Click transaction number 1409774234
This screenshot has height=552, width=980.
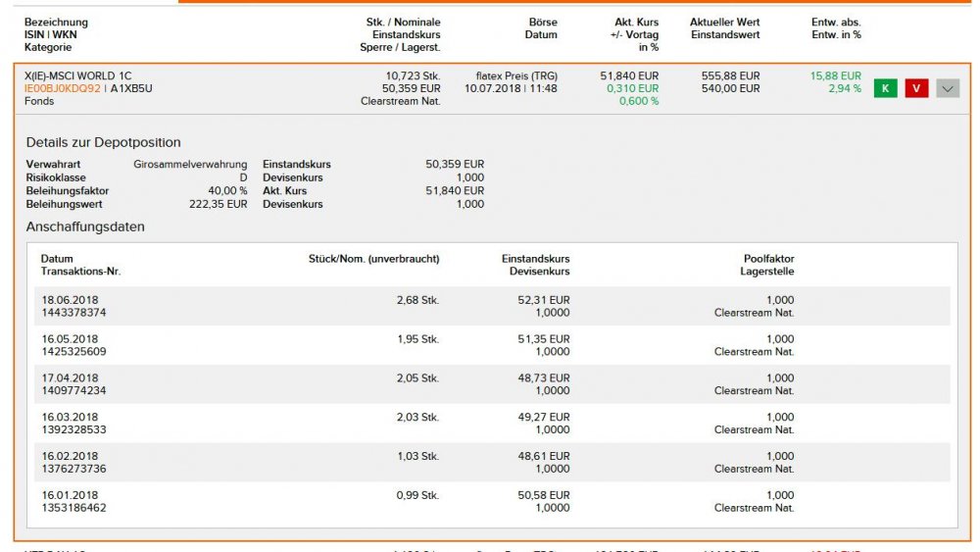coord(73,390)
